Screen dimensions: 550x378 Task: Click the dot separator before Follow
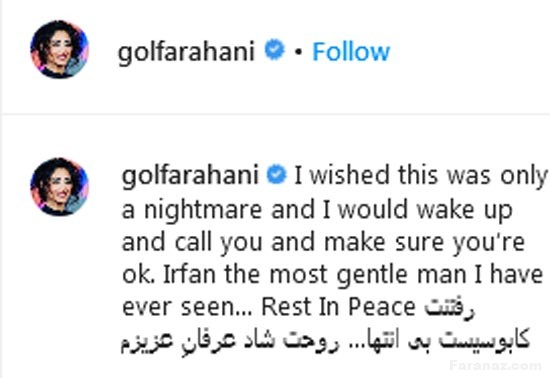(x=299, y=52)
